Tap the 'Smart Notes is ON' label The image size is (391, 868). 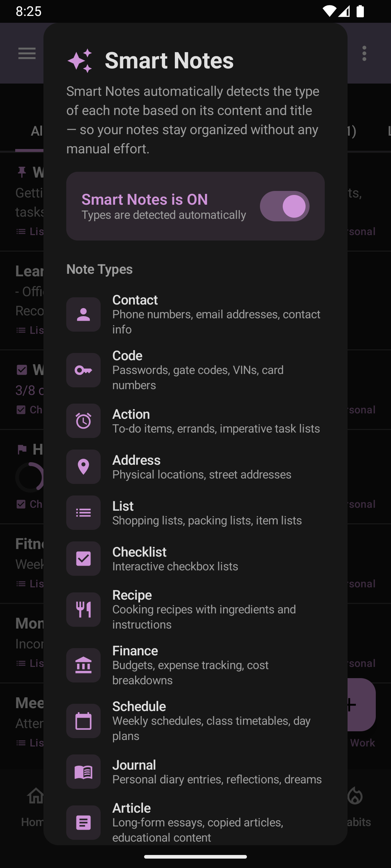(x=145, y=199)
